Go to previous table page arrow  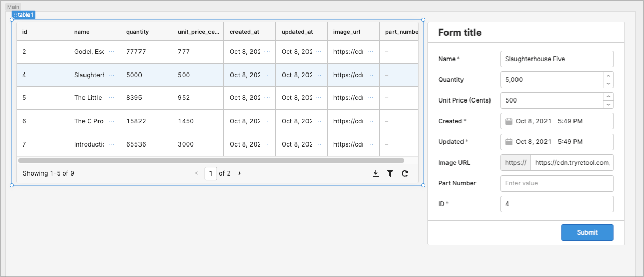(x=197, y=173)
